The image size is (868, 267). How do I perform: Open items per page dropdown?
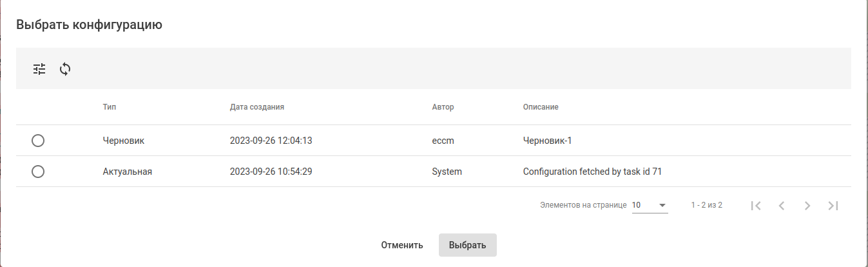coord(649,205)
